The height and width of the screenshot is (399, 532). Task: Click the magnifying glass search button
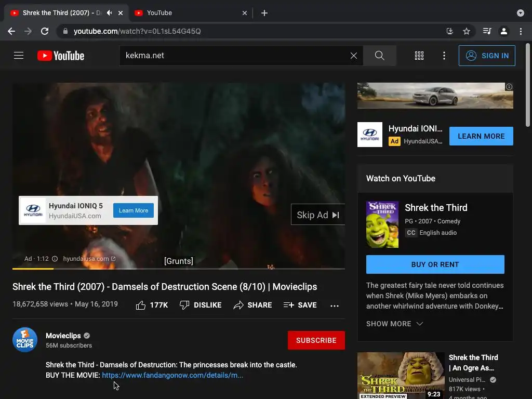[x=379, y=56]
